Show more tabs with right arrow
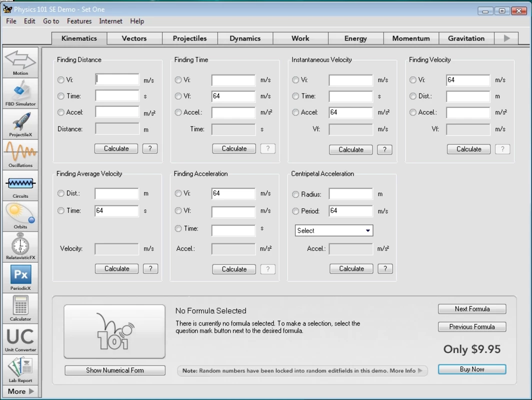Screen dimensions: 532x400 [506, 38]
